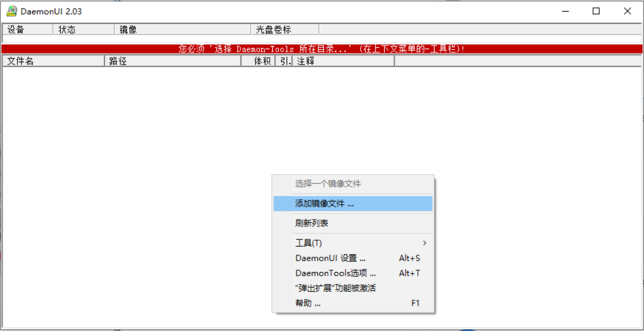The width and height of the screenshot is (644, 331).
Task: Sort by 路径 column header
Action: point(173,61)
